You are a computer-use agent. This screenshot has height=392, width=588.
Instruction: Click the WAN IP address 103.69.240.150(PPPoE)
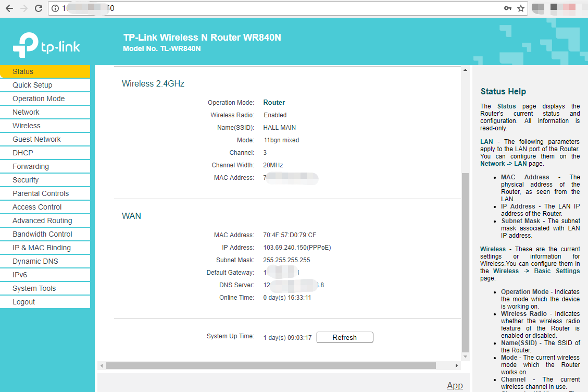coord(297,248)
